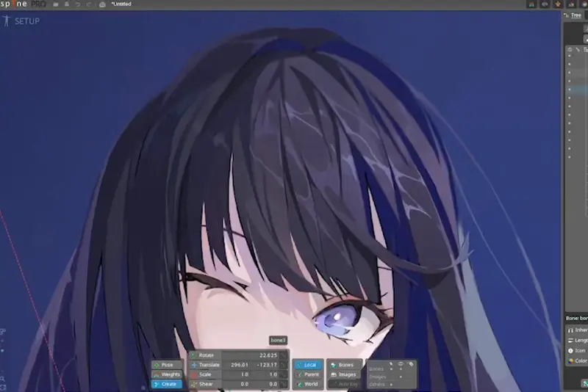Activate the Rotate transform tool

pos(205,355)
